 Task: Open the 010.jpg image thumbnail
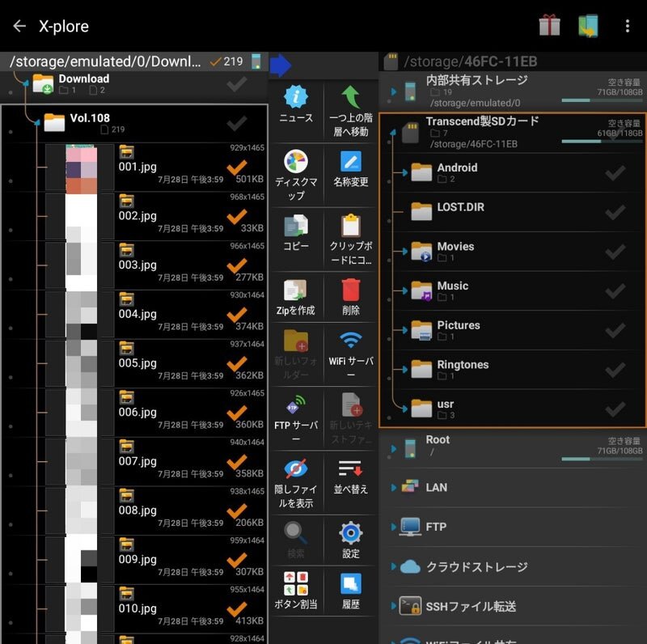coord(82,609)
